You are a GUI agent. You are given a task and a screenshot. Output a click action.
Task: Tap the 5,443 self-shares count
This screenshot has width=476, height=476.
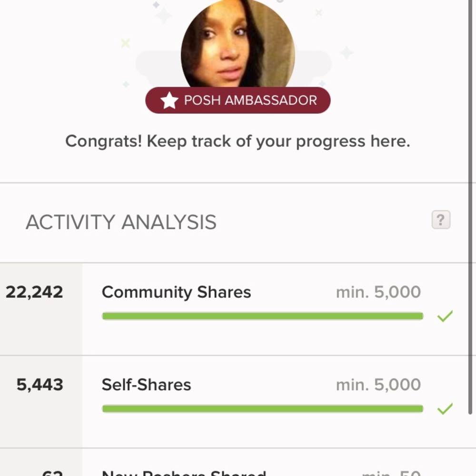click(40, 385)
